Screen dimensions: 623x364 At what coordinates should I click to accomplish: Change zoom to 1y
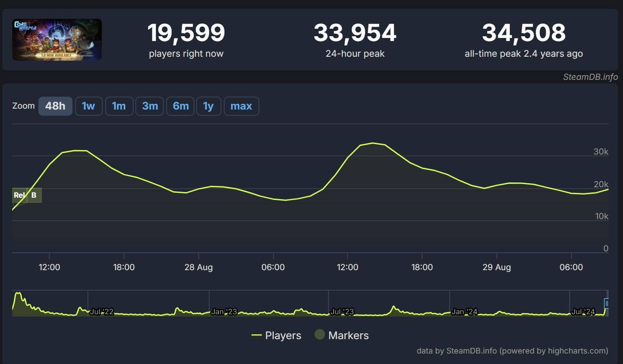pos(209,106)
